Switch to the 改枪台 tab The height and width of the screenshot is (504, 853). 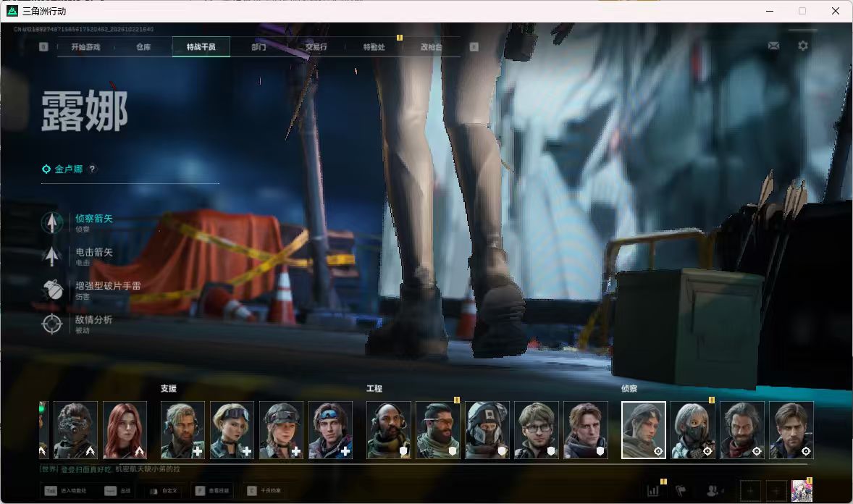click(431, 47)
